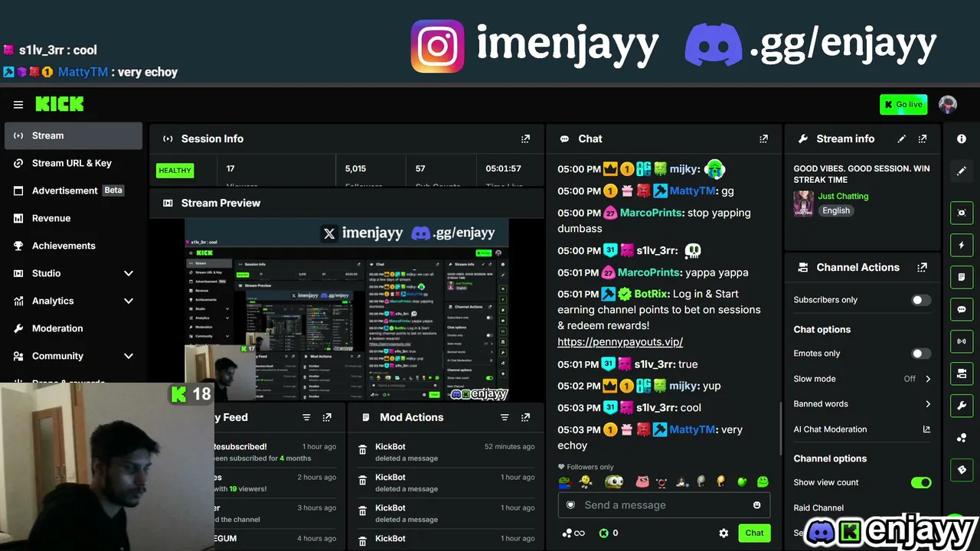Click the Kick logo in the header
This screenshot has width=980, height=551.
[60, 104]
